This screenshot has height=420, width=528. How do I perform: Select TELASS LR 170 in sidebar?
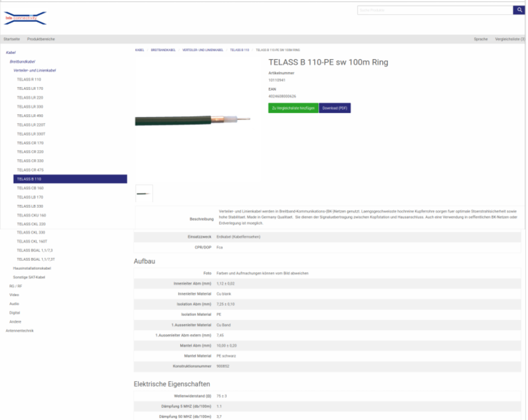pyautogui.click(x=30, y=89)
